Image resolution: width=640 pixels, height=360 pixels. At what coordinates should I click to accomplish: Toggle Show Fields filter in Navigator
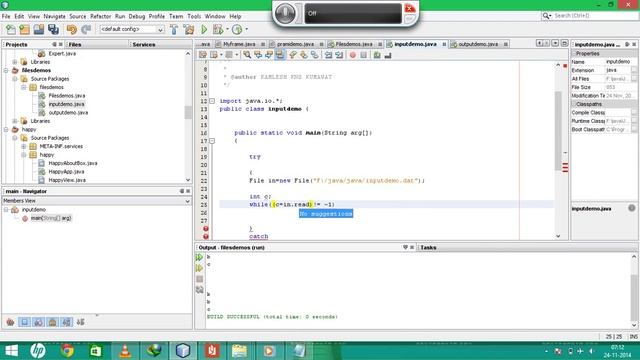click(x=24, y=322)
